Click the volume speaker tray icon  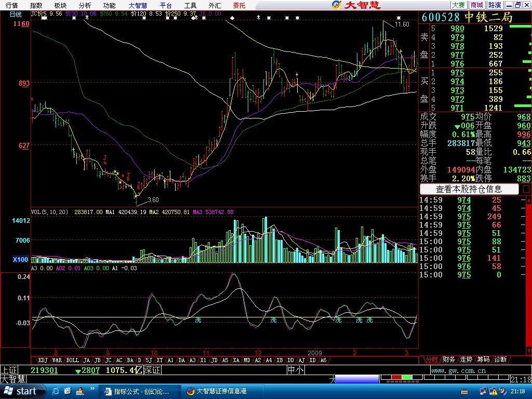coord(502,392)
